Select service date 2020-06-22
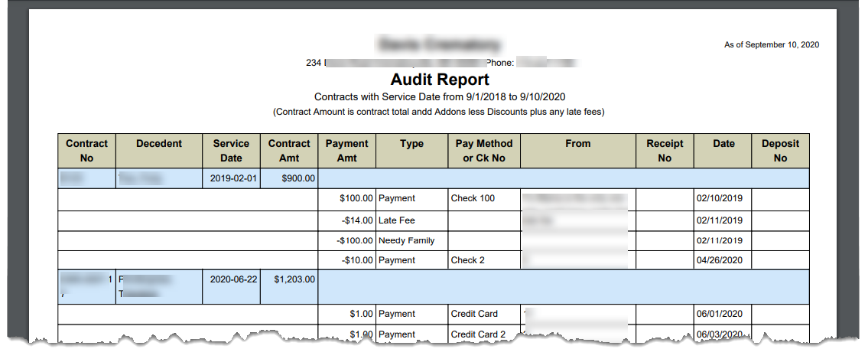868x362 pixels. (233, 279)
